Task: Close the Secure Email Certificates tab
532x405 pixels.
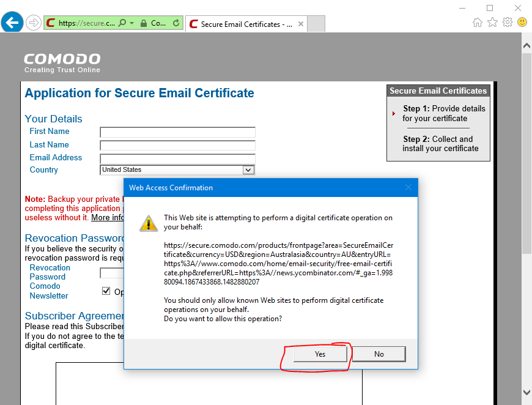Action: click(x=301, y=24)
